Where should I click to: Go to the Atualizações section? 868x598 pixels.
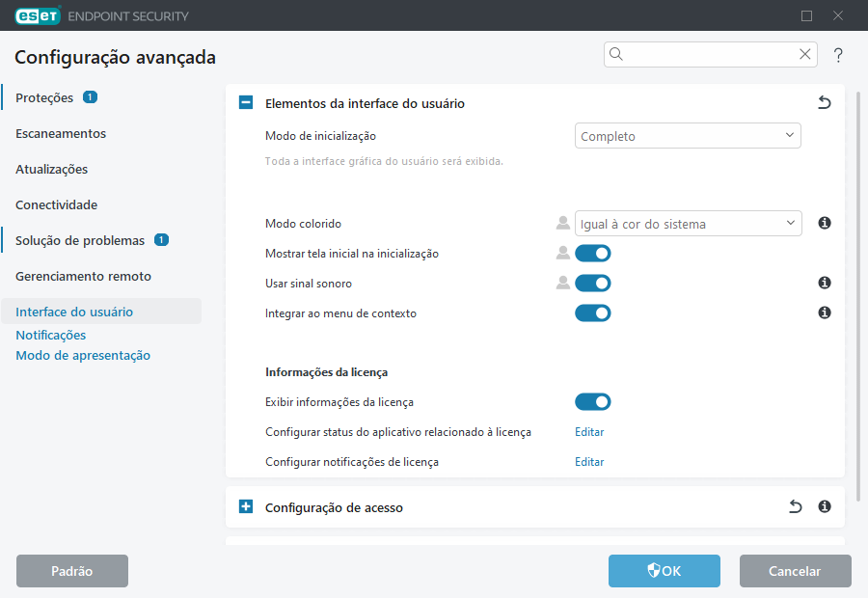tap(53, 169)
